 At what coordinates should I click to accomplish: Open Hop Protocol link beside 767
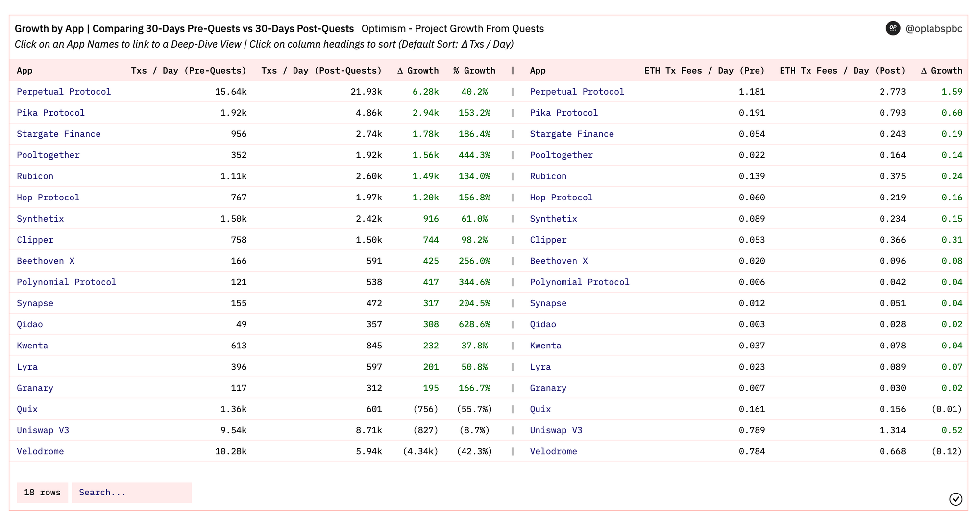pos(48,198)
